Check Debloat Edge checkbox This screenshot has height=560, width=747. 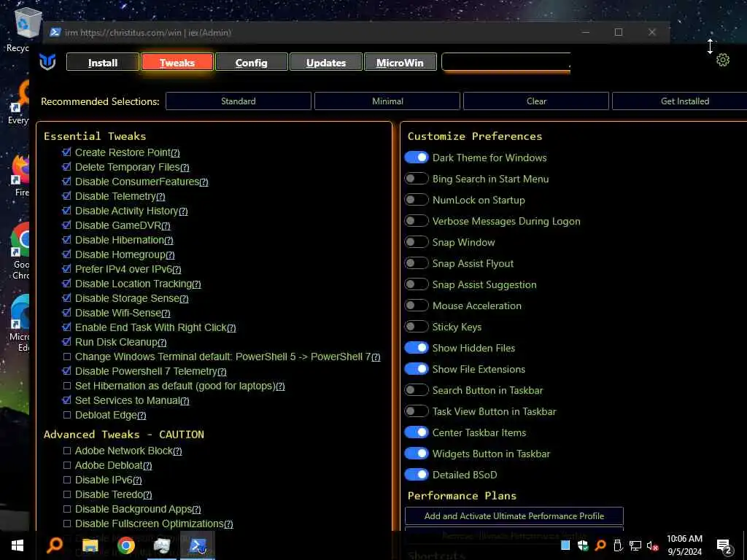point(66,415)
